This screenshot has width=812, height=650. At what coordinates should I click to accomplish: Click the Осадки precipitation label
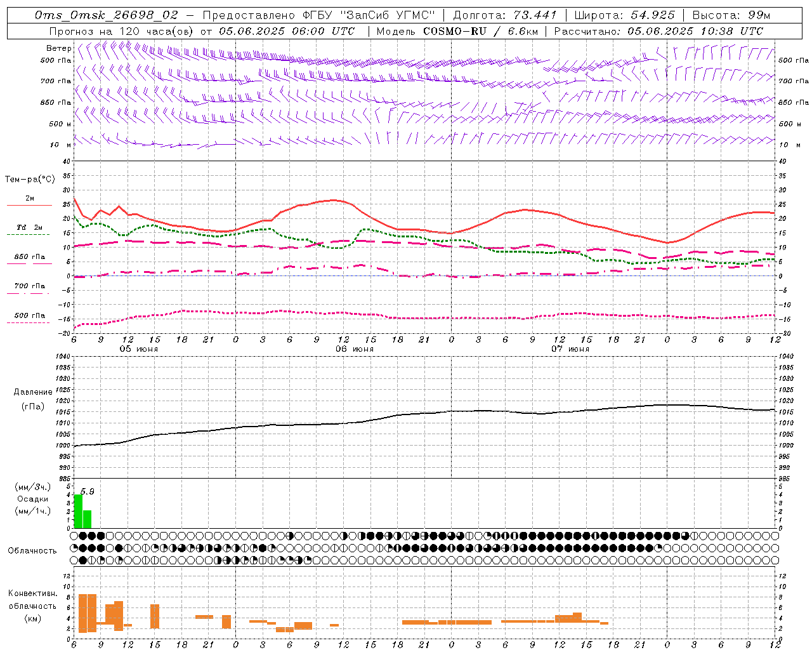coord(32,499)
